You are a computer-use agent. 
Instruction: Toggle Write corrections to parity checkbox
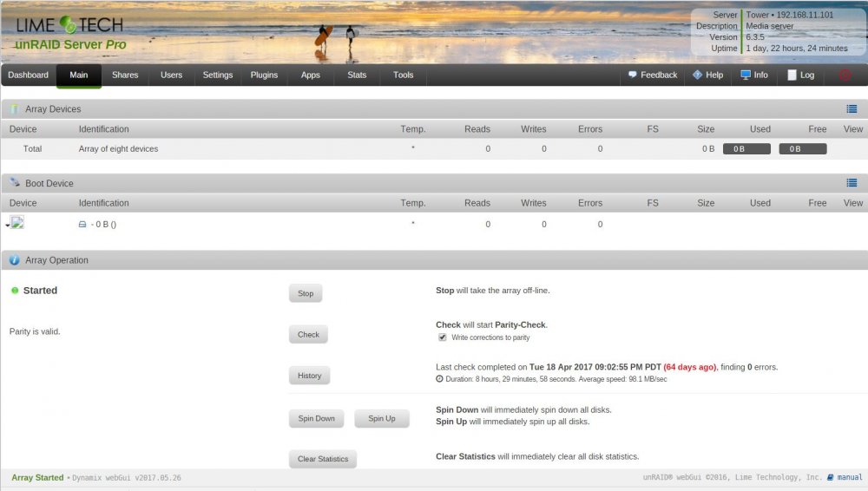[443, 337]
